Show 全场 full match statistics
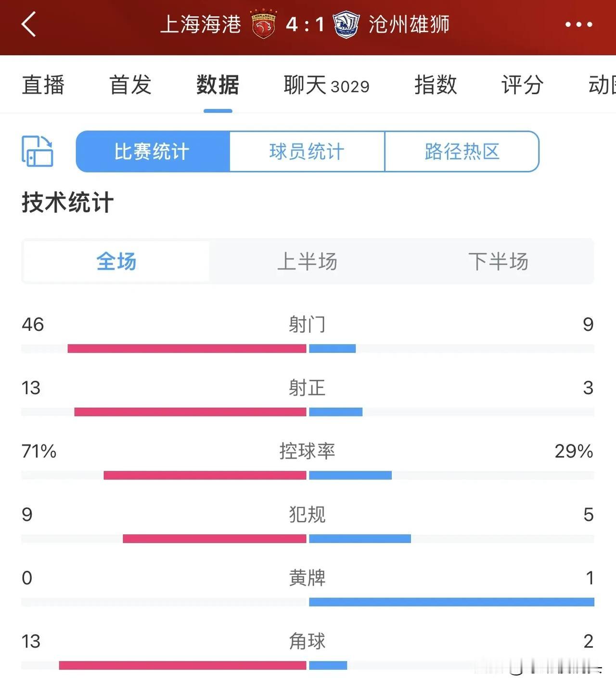Viewport: 616px width, 688px height. 116,261
